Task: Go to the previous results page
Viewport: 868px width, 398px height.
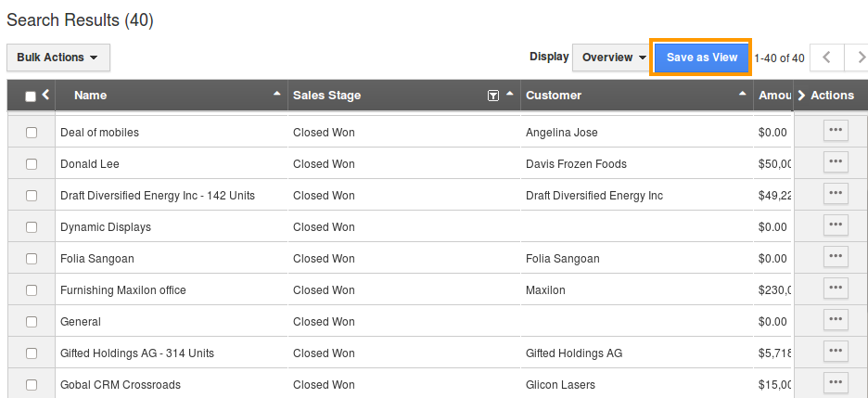Action: pos(827,58)
